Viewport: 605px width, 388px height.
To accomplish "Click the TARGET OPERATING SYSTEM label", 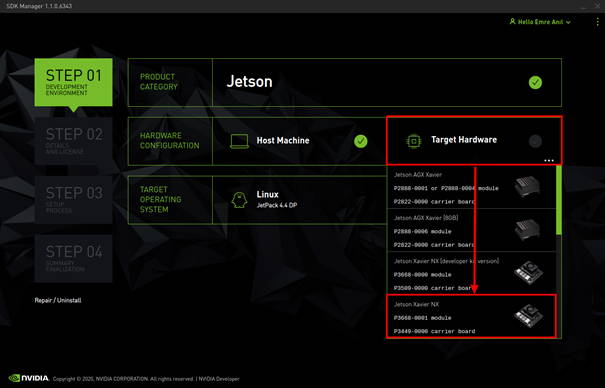I will click(161, 199).
